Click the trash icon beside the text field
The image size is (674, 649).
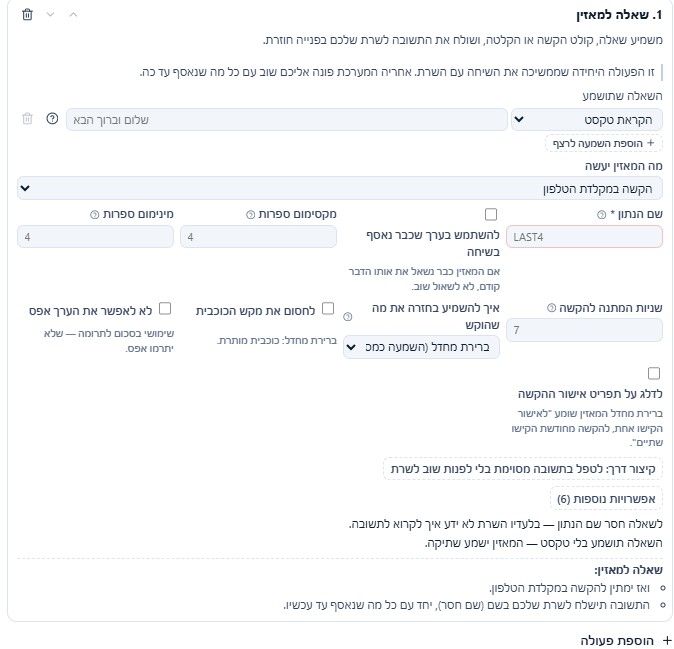coord(28,119)
